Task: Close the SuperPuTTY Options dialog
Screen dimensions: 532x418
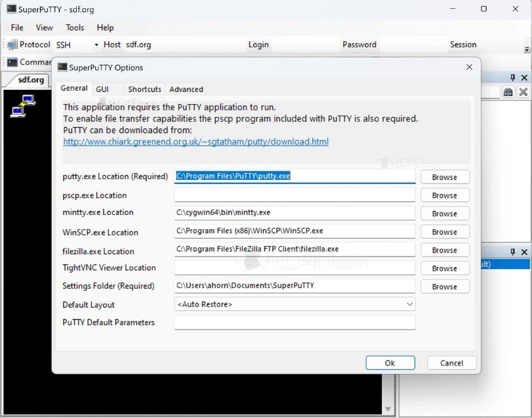Action: coord(470,67)
